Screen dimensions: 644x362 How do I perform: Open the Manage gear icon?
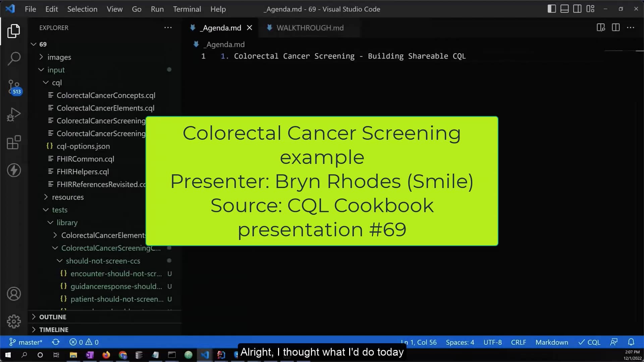click(x=14, y=321)
